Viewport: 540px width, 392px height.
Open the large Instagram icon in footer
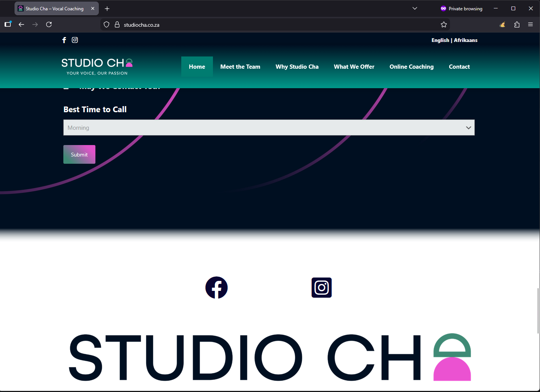321,287
